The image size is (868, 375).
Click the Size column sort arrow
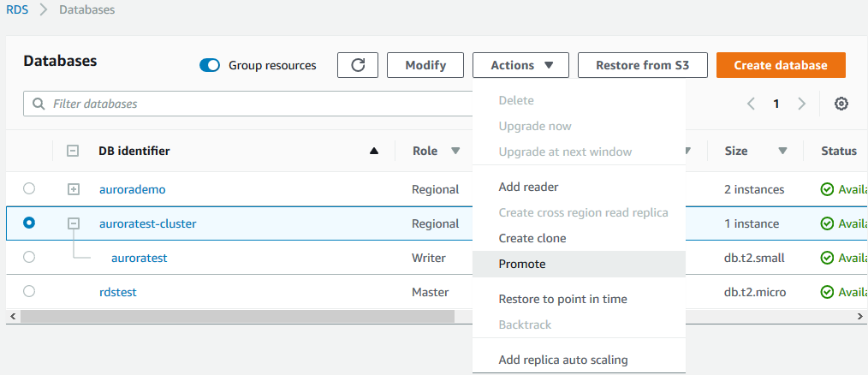(x=782, y=152)
